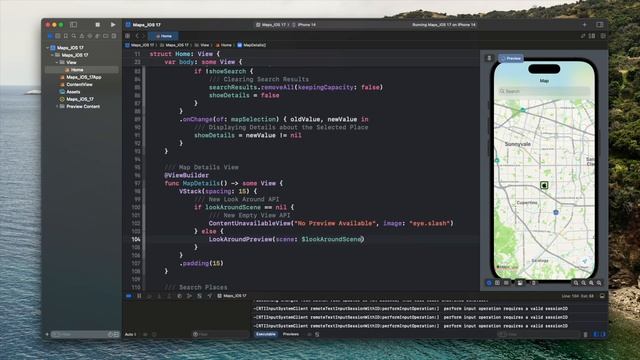Open Environment Overrides in debug bar
640x360 pixels.
[199, 296]
